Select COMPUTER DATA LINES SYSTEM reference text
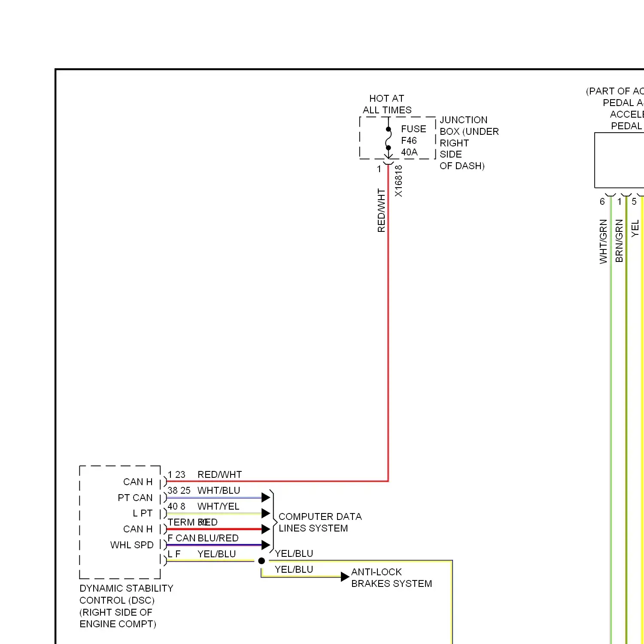The image size is (644, 644). click(x=320, y=522)
